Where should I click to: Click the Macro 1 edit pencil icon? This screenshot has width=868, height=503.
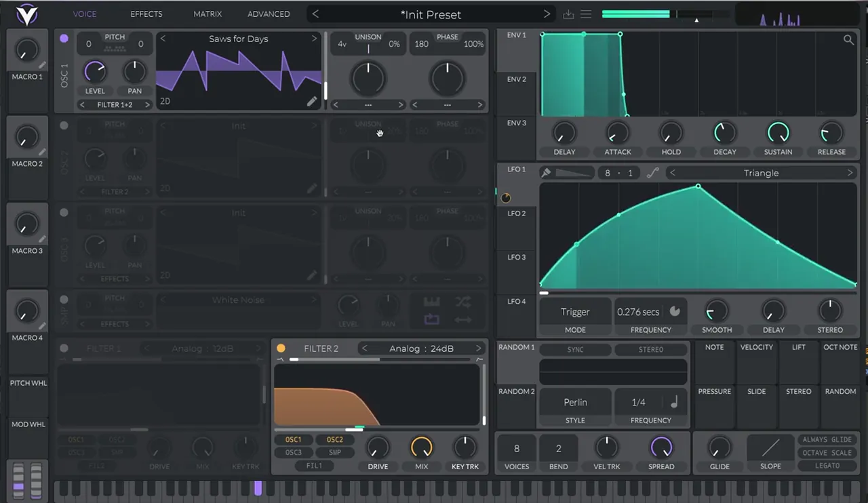coord(42,65)
